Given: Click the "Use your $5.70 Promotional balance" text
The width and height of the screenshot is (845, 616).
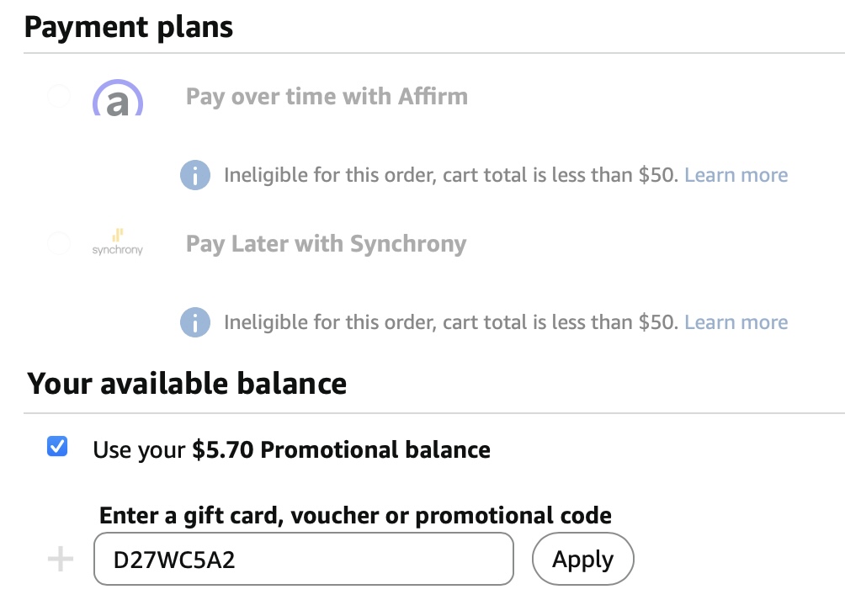Looking at the screenshot, I should (291, 449).
